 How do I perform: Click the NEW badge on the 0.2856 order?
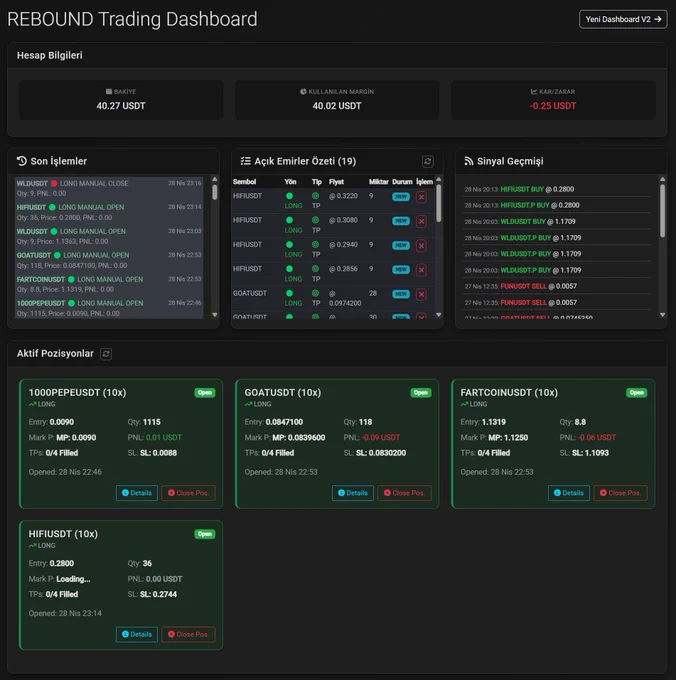click(x=401, y=269)
